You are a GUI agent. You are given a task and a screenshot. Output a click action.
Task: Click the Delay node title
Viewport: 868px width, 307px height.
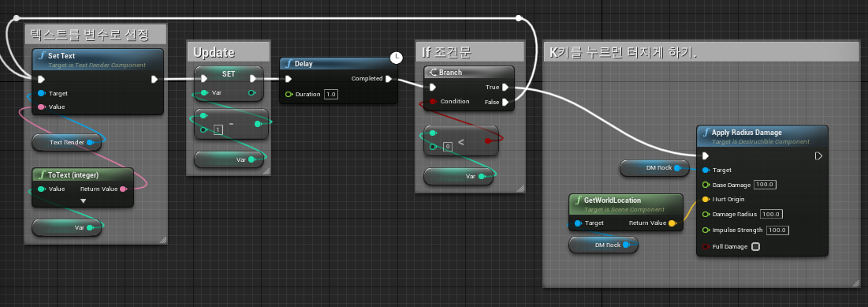tap(304, 64)
